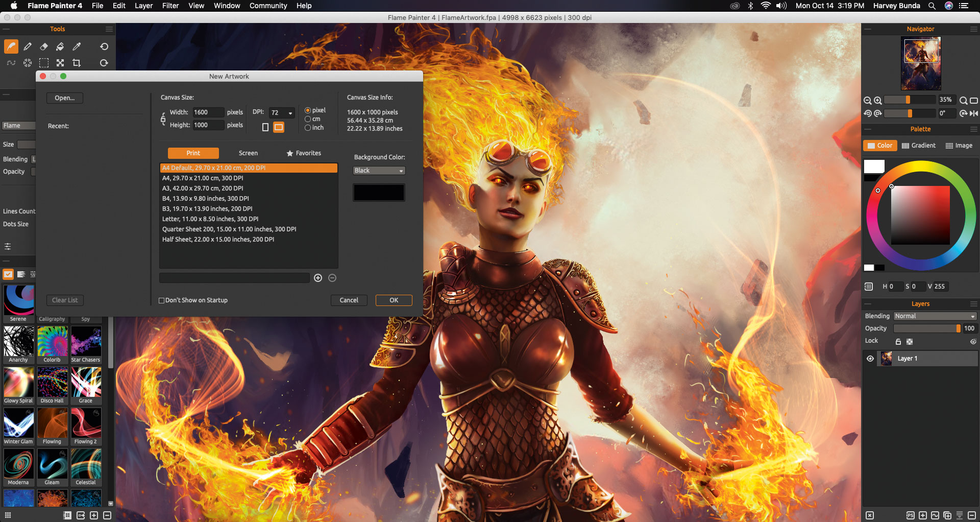Select the inch unit radio button
This screenshot has height=522, width=980.
(308, 128)
